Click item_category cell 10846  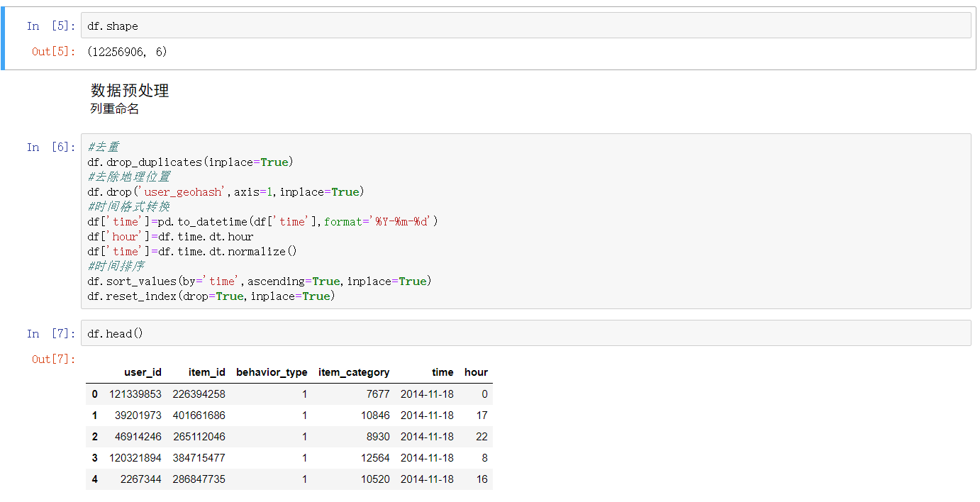[376, 415]
